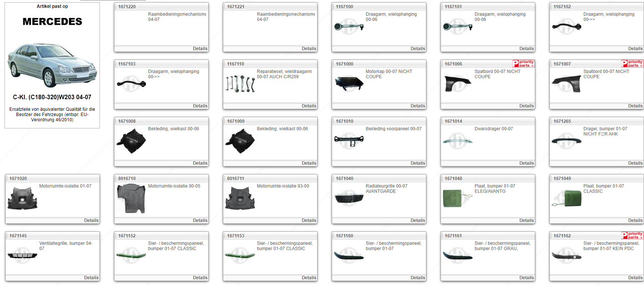Open Details for article 1671160

point(418,278)
